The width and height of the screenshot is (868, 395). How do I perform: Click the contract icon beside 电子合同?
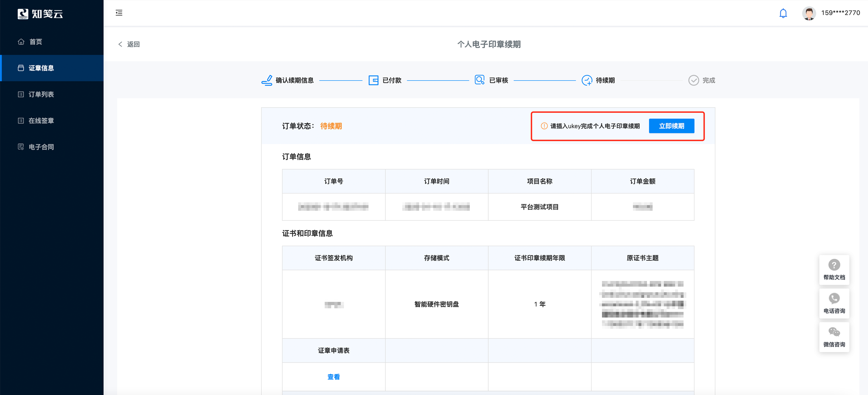(21, 147)
